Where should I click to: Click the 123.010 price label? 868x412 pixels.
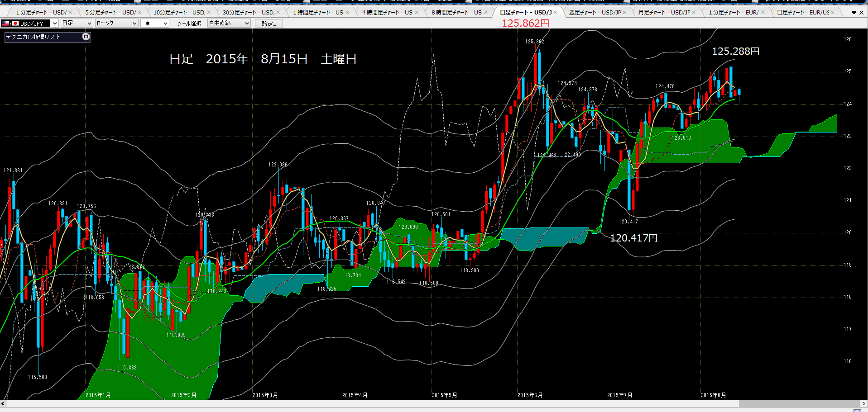[681, 138]
